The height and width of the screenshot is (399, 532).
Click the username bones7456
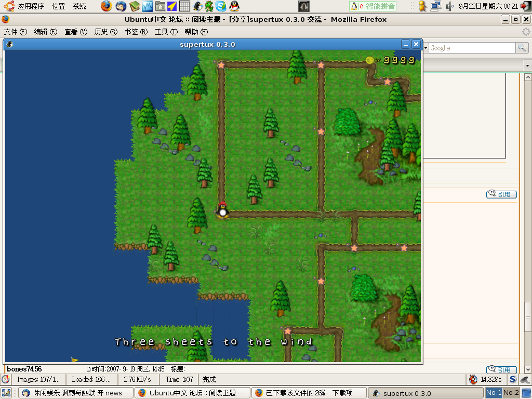tap(24, 369)
